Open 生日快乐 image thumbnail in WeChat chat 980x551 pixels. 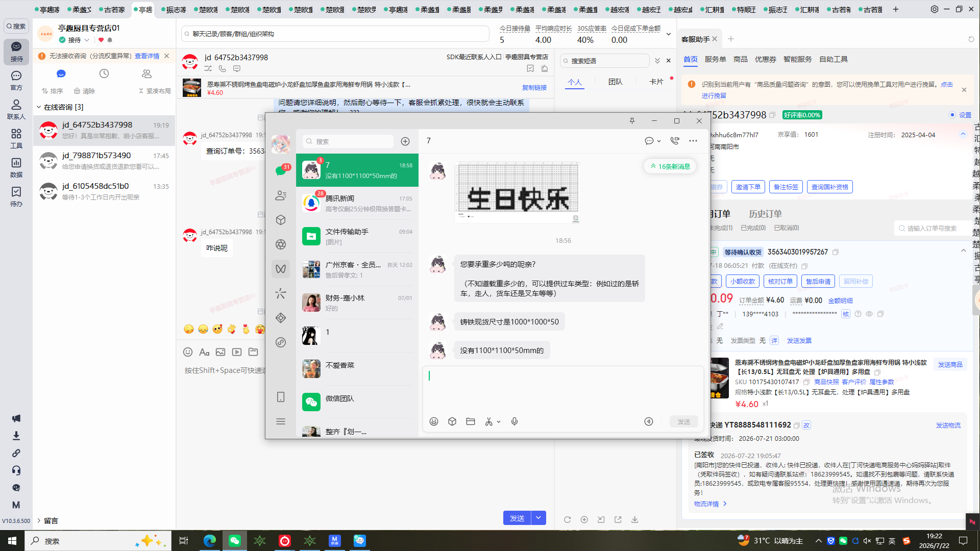[517, 192]
